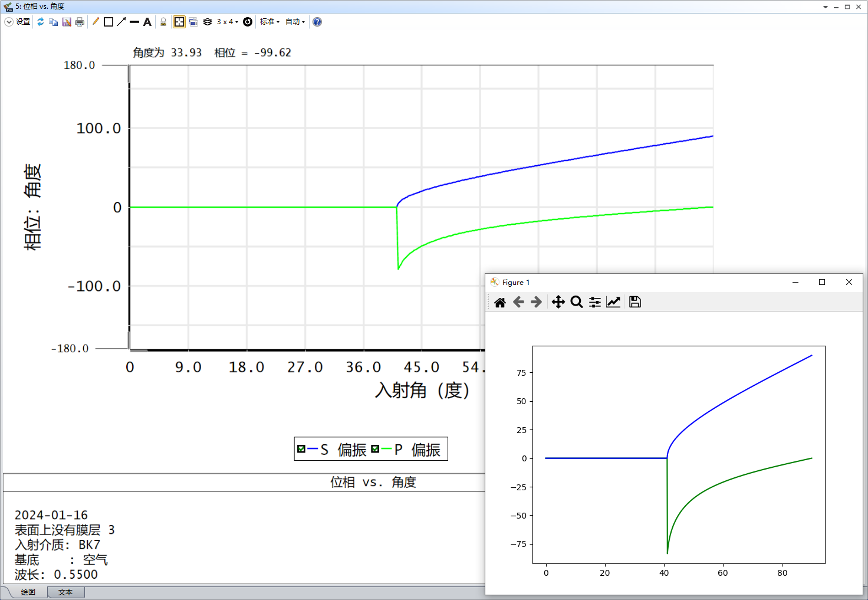This screenshot has height=600, width=868.
Task: Open the 标准 dropdown
Action: point(269,22)
